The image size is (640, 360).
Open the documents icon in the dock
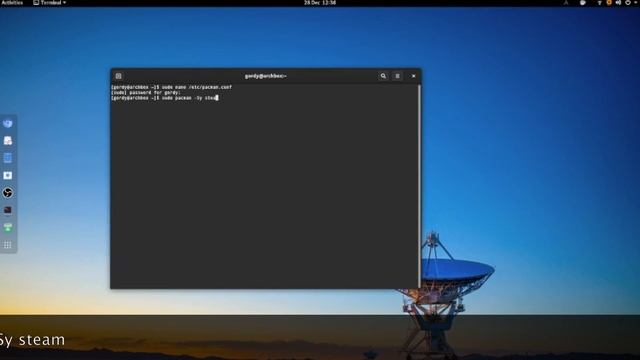click(x=8, y=140)
